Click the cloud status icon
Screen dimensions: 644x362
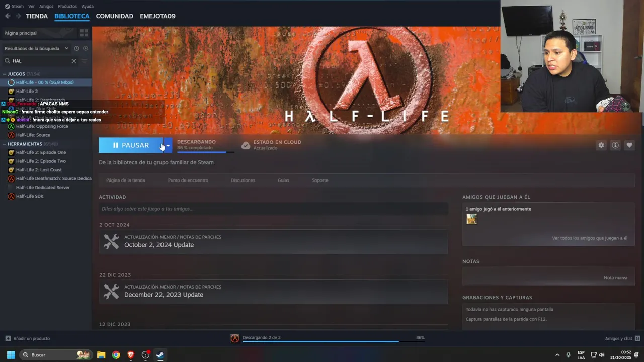(x=246, y=145)
